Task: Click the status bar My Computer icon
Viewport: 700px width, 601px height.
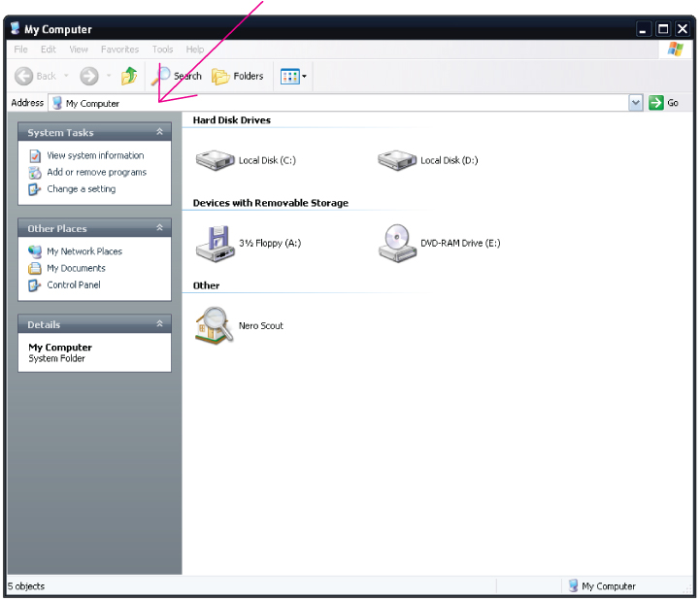Action: pos(573,585)
